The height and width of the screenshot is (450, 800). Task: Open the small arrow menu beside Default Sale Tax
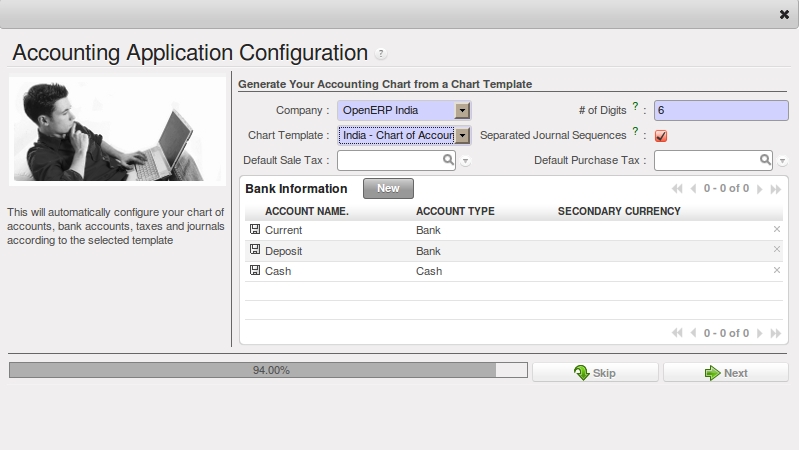click(465, 161)
